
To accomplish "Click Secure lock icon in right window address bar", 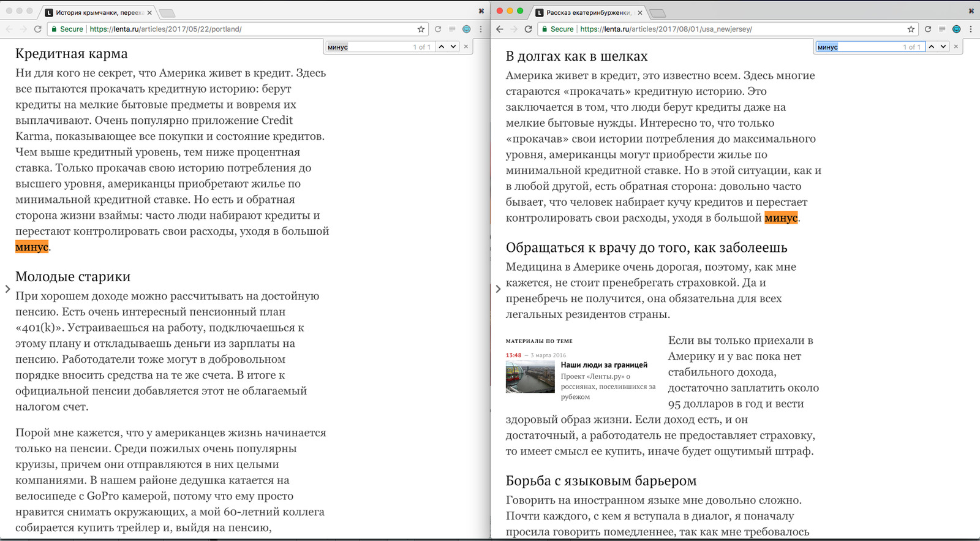I will coord(545,29).
